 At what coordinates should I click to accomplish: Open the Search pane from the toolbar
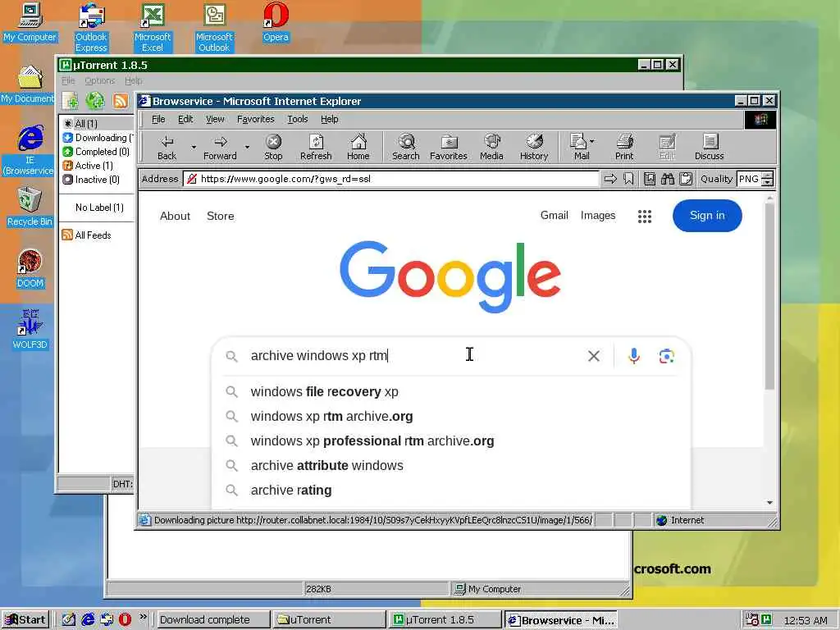pos(405,147)
